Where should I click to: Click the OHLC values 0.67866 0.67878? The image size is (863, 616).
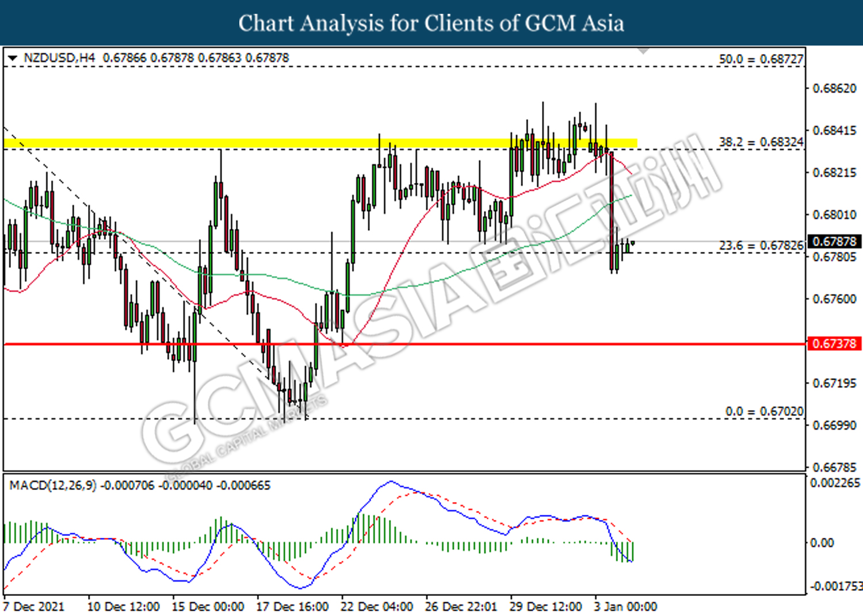(196, 58)
